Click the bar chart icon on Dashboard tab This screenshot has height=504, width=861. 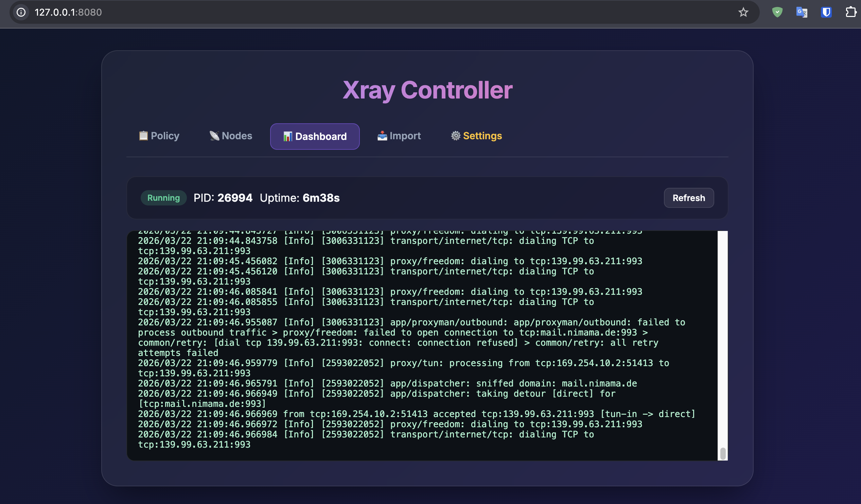click(287, 137)
